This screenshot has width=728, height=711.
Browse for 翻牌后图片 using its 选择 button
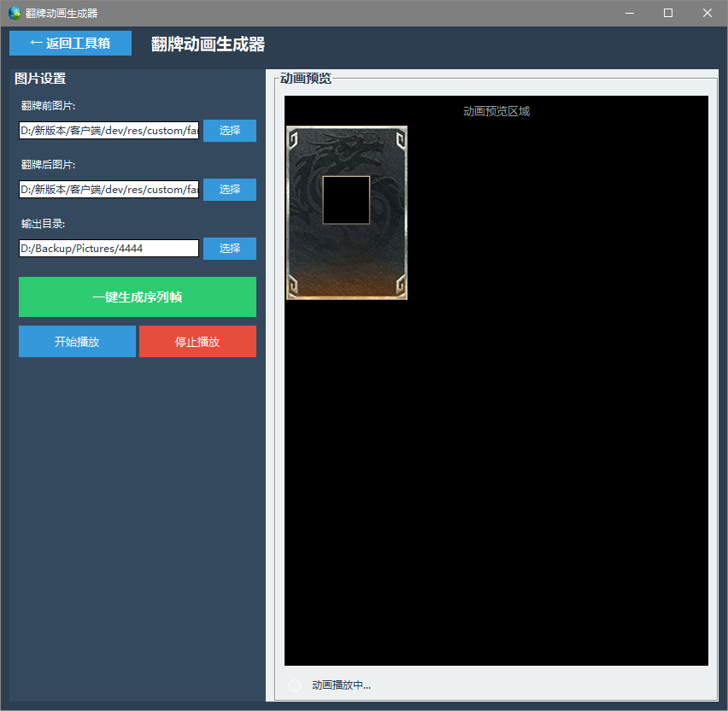[230, 190]
